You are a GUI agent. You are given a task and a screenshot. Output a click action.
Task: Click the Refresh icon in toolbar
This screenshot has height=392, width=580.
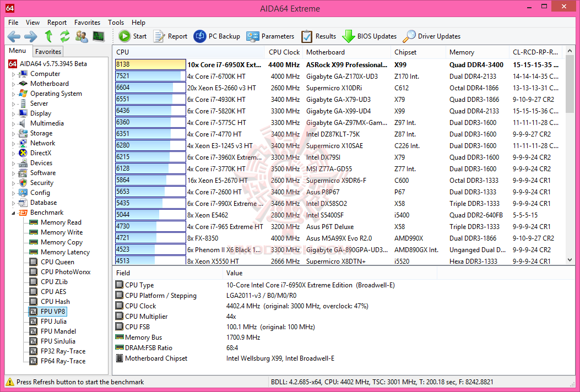click(65, 36)
